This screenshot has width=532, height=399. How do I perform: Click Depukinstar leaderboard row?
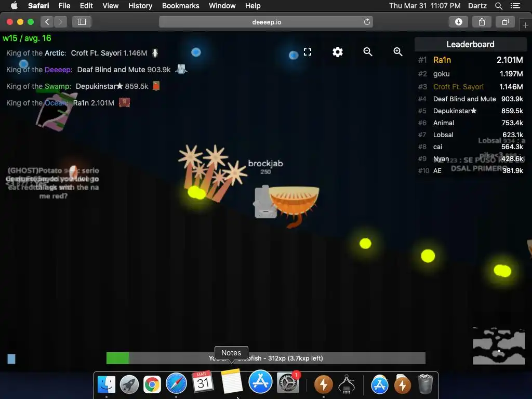coord(470,111)
